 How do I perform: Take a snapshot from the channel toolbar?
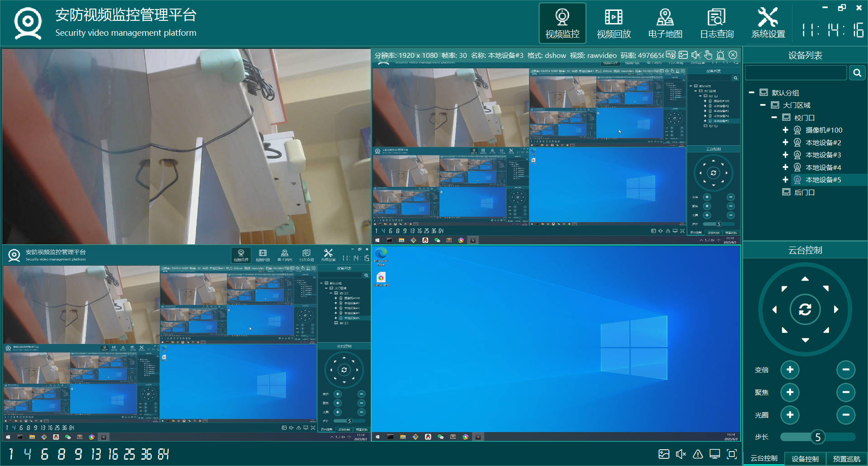tap(683, 55)
